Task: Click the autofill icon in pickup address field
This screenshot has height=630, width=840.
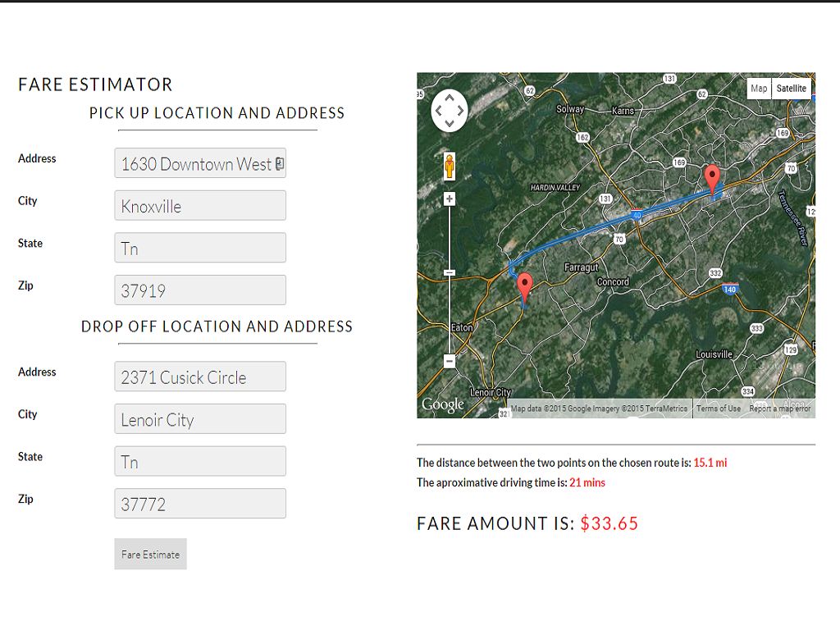Action: [280, 163]
